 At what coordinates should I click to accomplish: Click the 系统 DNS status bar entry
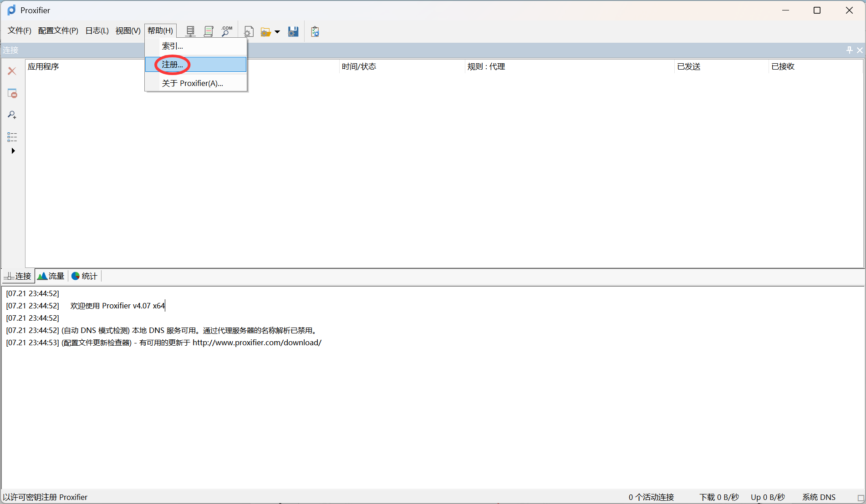point(819,497)
